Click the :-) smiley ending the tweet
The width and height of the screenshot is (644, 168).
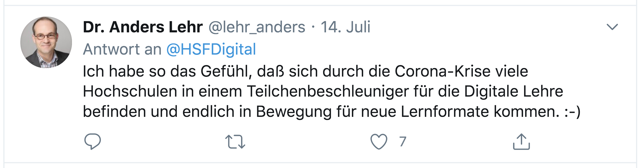573,112
